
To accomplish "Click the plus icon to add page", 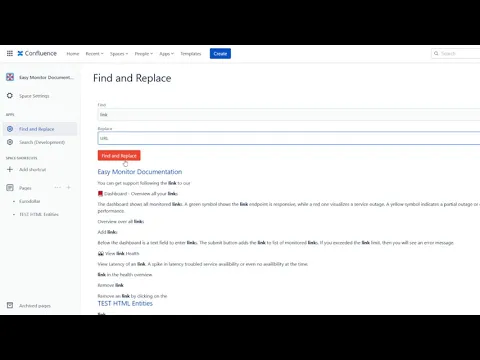I will (68, 188).
